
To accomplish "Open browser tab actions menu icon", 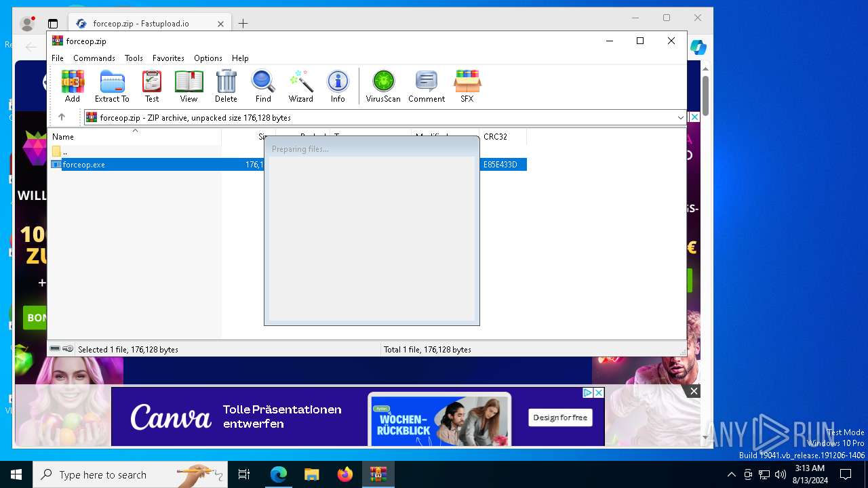I will [53, 24].
